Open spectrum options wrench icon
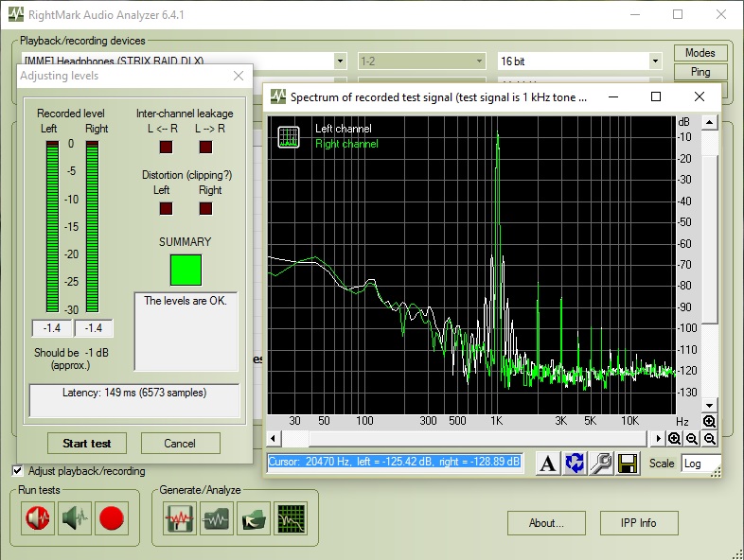Screen dimensions: 744x560 (x=601, y=464)
